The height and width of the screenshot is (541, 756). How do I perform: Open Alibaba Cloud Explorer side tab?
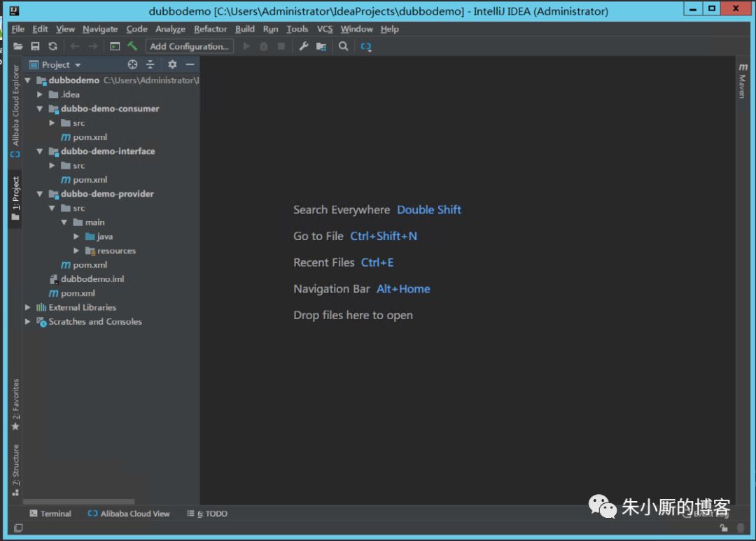(15, 111)
